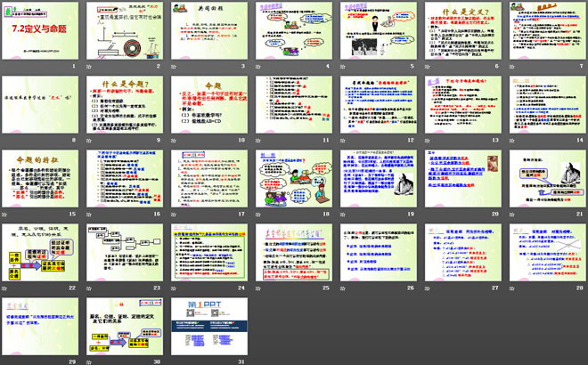Select slide 25 thumbnail
588x365 pixels.
pyautogui.click(x=294, y=253)
